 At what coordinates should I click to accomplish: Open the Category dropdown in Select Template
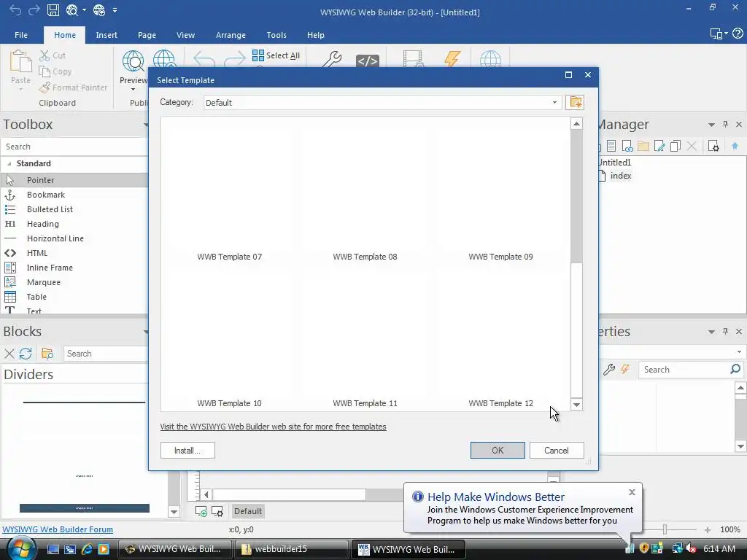coord(554,102)
